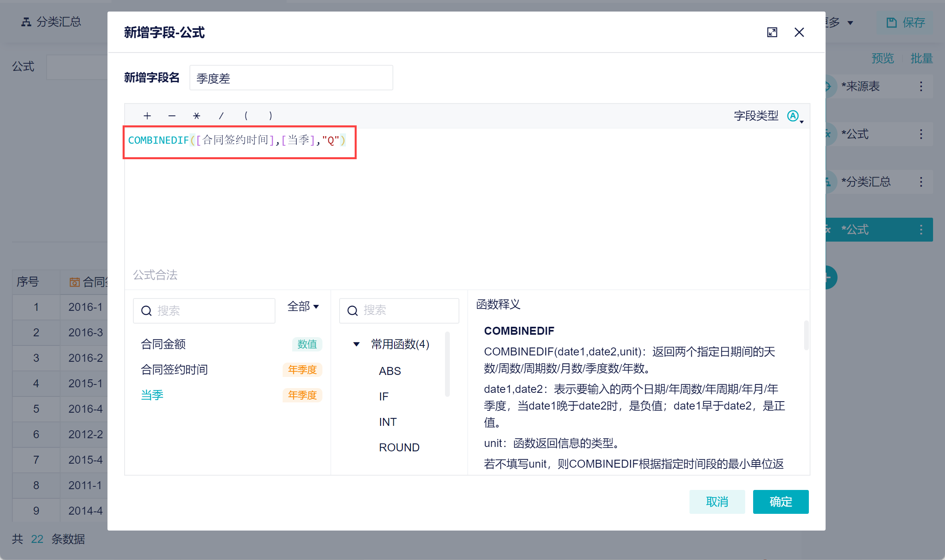Select the IF function
Image resolution: width=945 pixels, height=560 pixels.
point(383,396)
